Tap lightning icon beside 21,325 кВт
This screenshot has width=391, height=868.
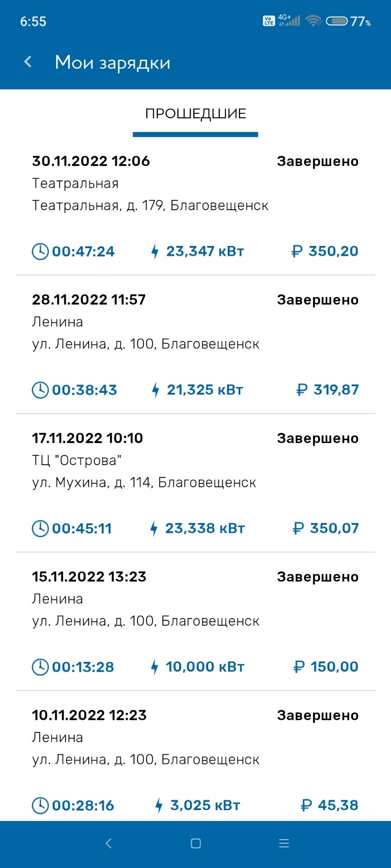[156, 390]
